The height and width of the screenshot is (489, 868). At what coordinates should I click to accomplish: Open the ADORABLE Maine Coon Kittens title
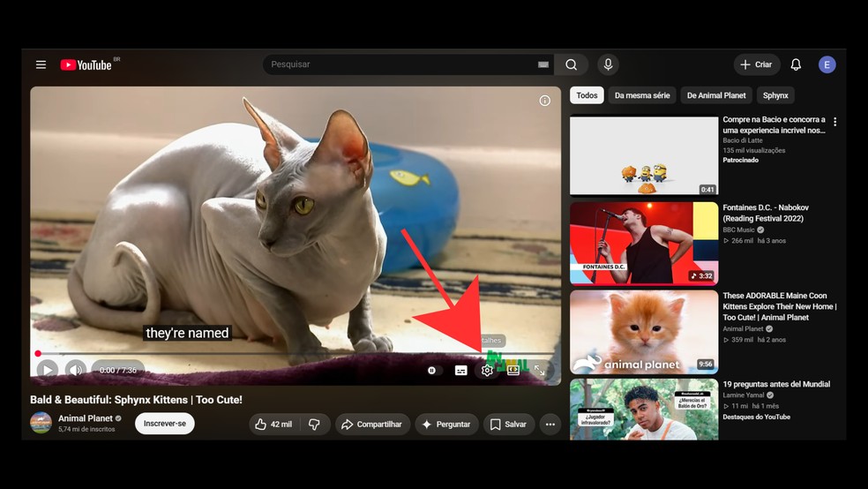(x=780, y=306)
